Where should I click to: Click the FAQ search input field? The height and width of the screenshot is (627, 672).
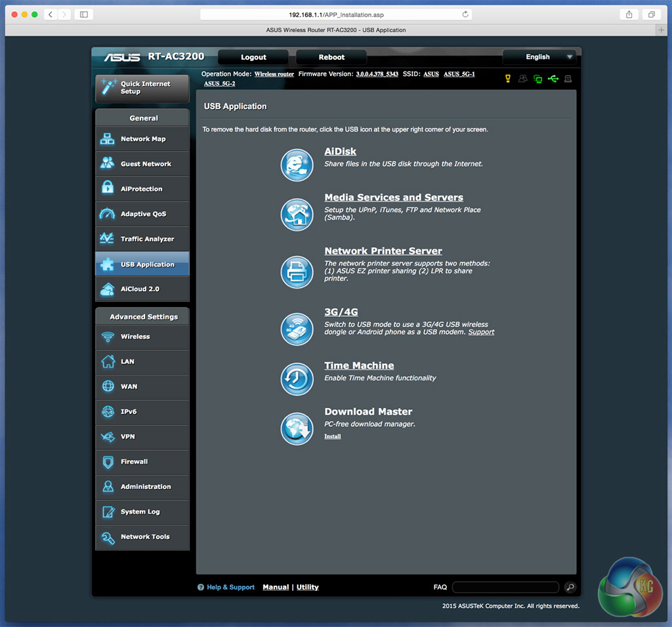(506, 587)
